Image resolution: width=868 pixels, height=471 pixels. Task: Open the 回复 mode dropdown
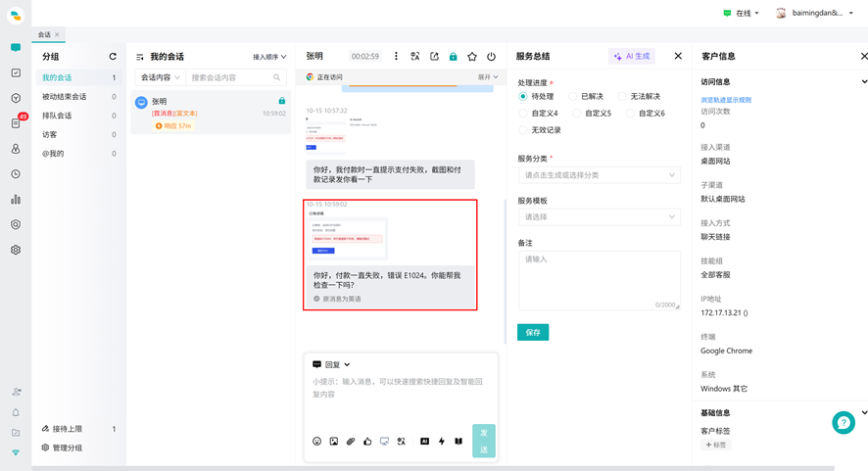331,364
